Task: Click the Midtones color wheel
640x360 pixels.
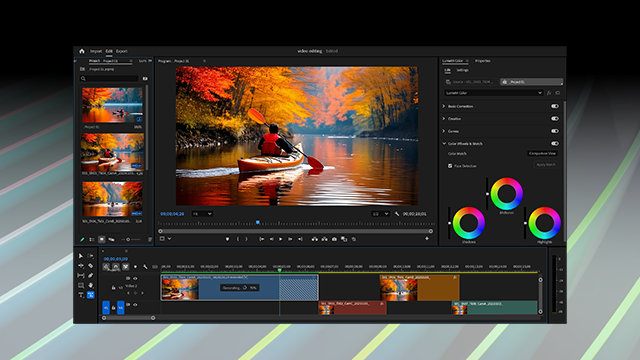Action: coord(507,193)
